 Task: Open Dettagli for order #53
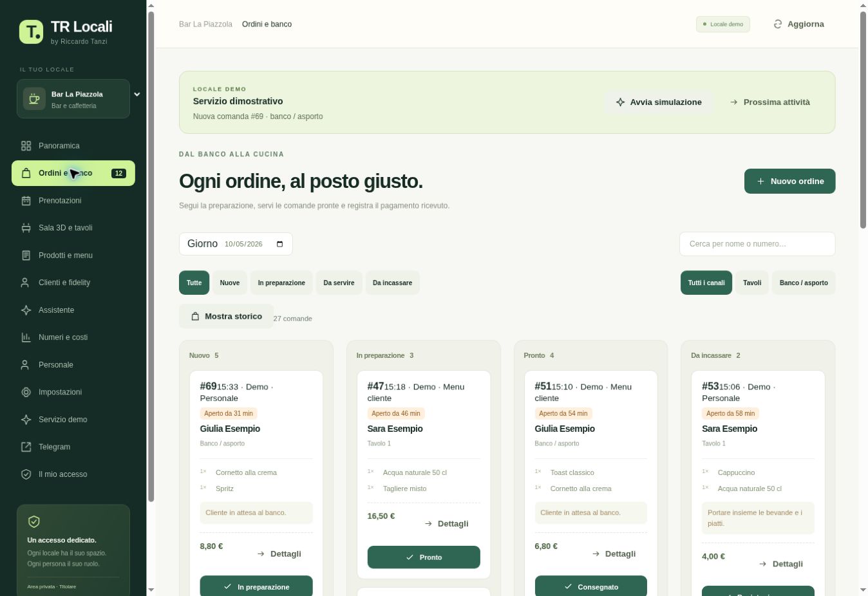coord(781,564)
